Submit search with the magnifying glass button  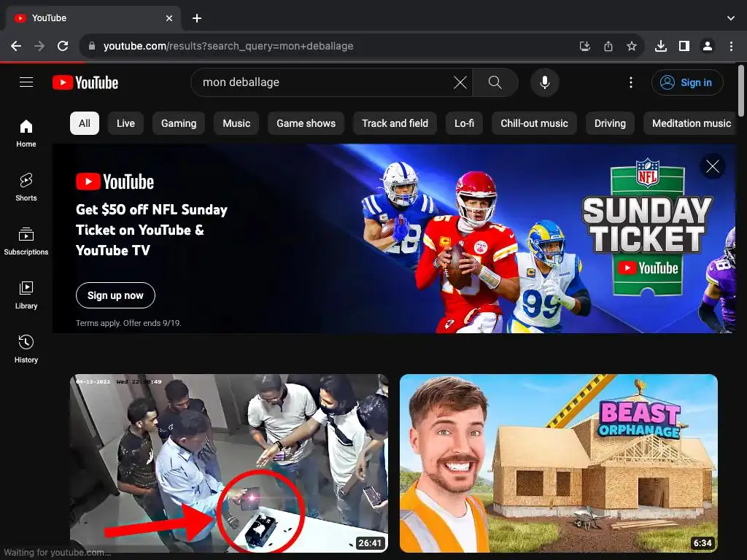point(495,82)
